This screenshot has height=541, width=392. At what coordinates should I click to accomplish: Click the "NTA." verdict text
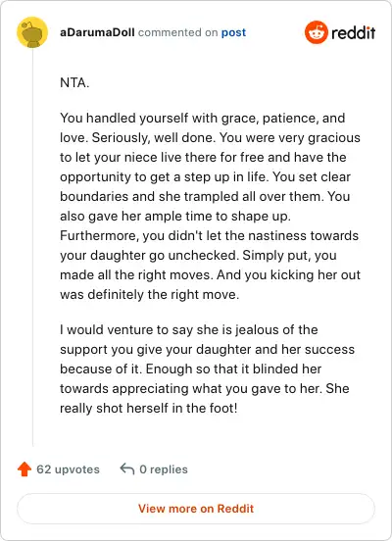tap(74, 82)
